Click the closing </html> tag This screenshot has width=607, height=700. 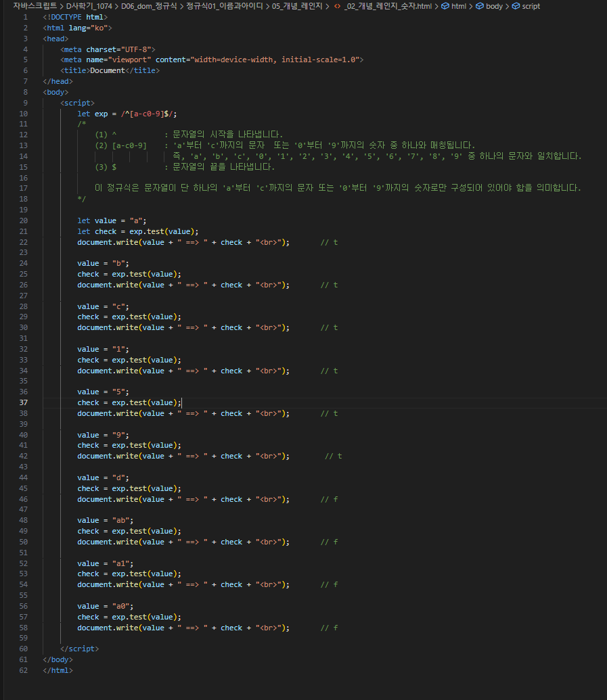[58, 670]
